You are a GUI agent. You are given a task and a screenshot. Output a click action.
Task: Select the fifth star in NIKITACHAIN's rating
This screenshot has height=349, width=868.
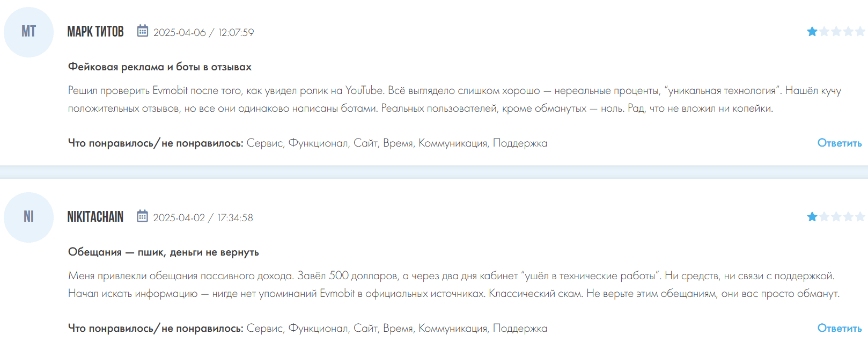[x=860, y=217]
